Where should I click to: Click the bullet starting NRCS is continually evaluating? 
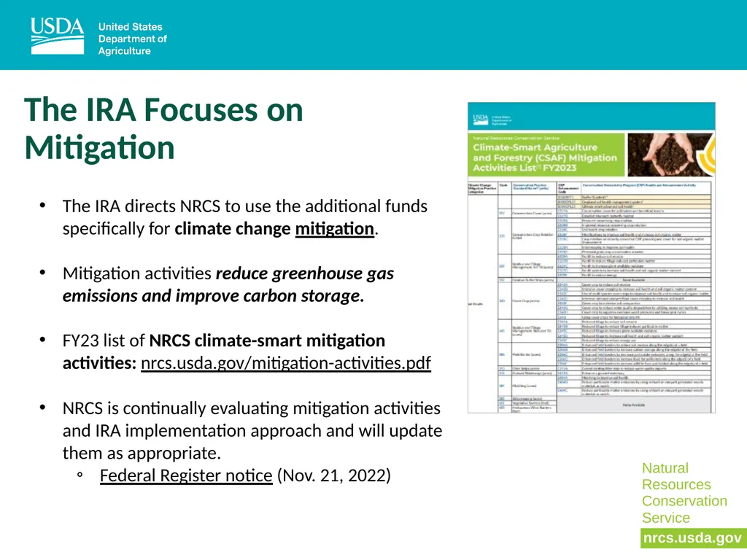click(252, 430)
